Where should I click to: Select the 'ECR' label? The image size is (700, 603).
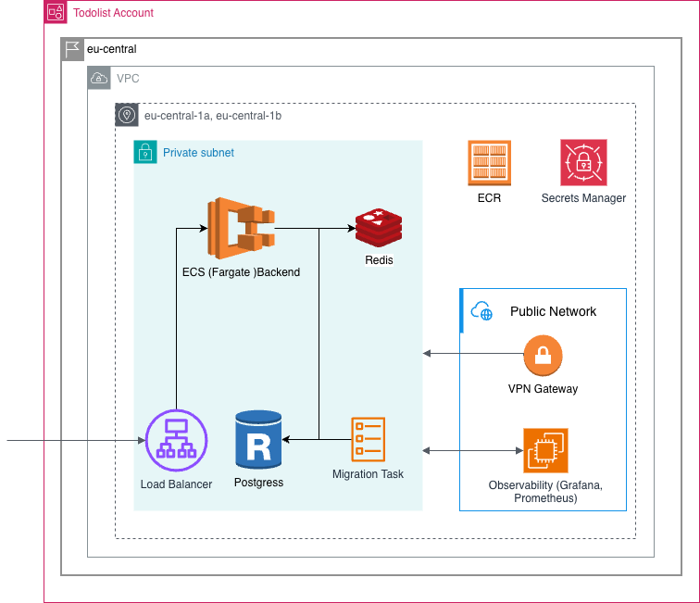pyautogui.click(x=489, y=198)
